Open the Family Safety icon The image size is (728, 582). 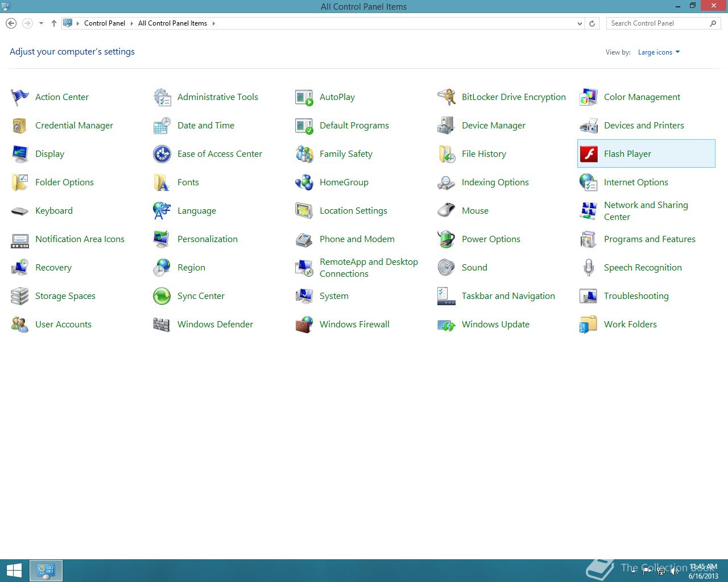coord(304,154)
